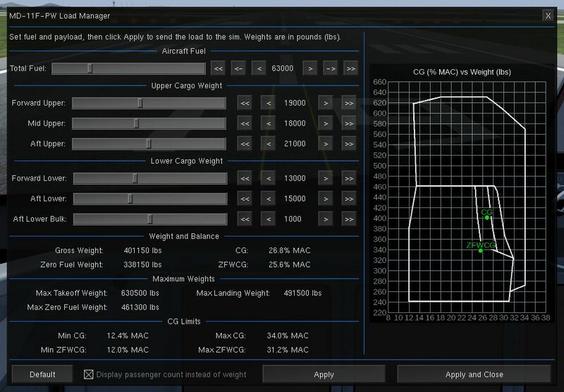Increase Forward Upper cargo with '>>'

click(349, 103)
